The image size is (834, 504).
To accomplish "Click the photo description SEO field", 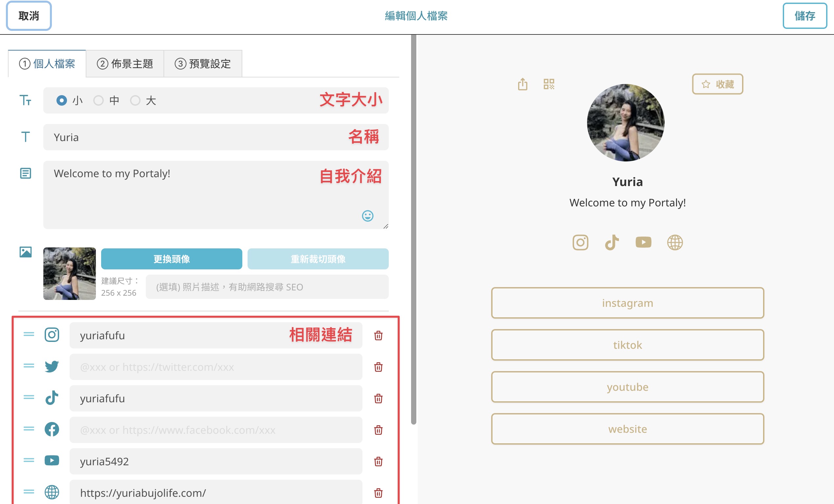I will (267, 287).
